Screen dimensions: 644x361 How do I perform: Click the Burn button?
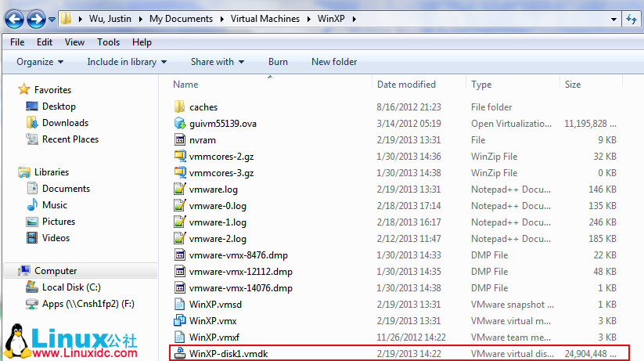pos(278,62)
